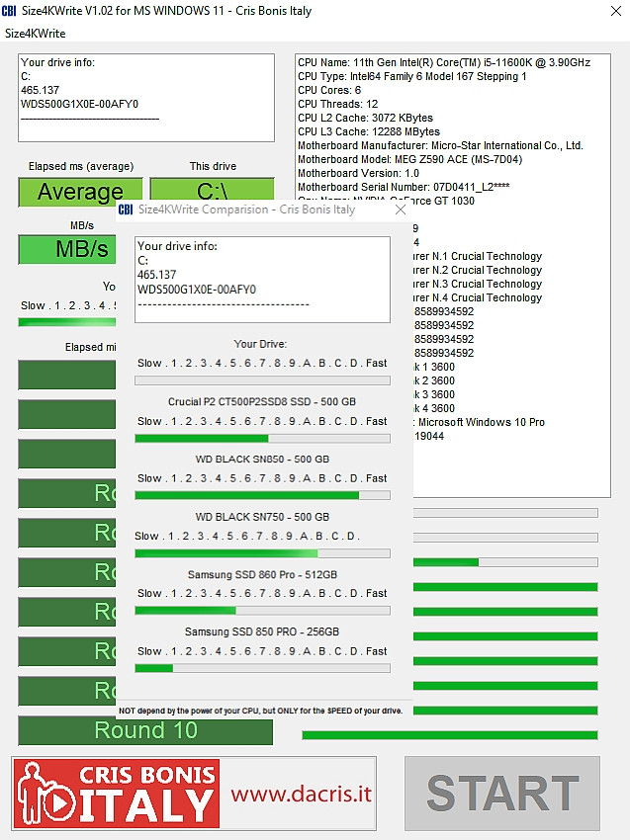The image size is (630, 840).
Task: Click the WD BLACK SN750 speed bar
Action: [x=262, y=553]
